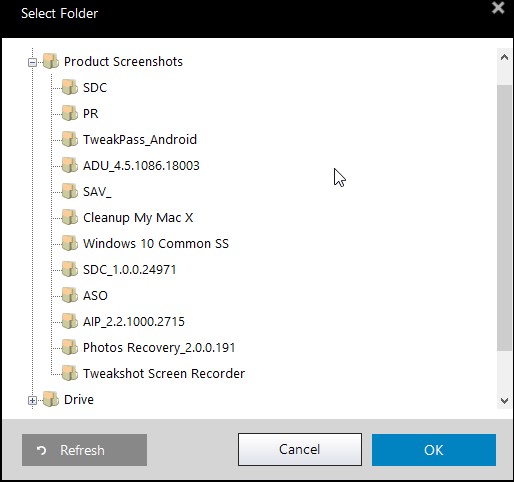The image size is (514, 482).
Task: Expand the Drive folder node
Action: (32, 400)
